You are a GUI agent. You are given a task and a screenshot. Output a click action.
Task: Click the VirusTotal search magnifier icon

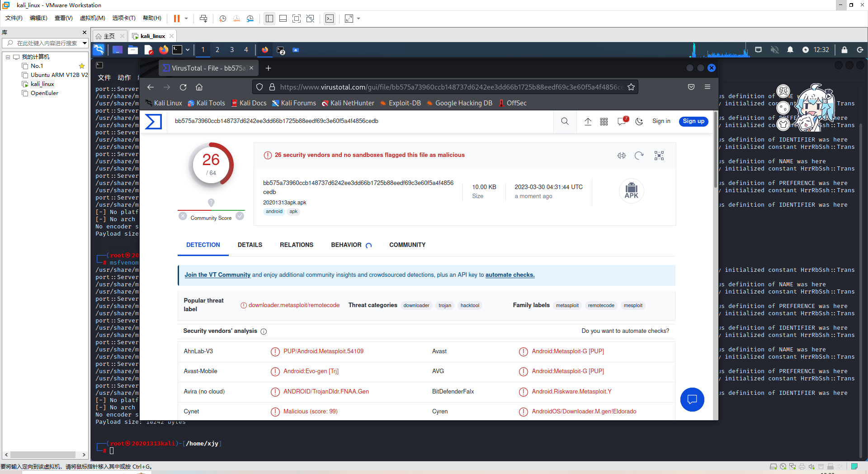click(x=565, y=121)
